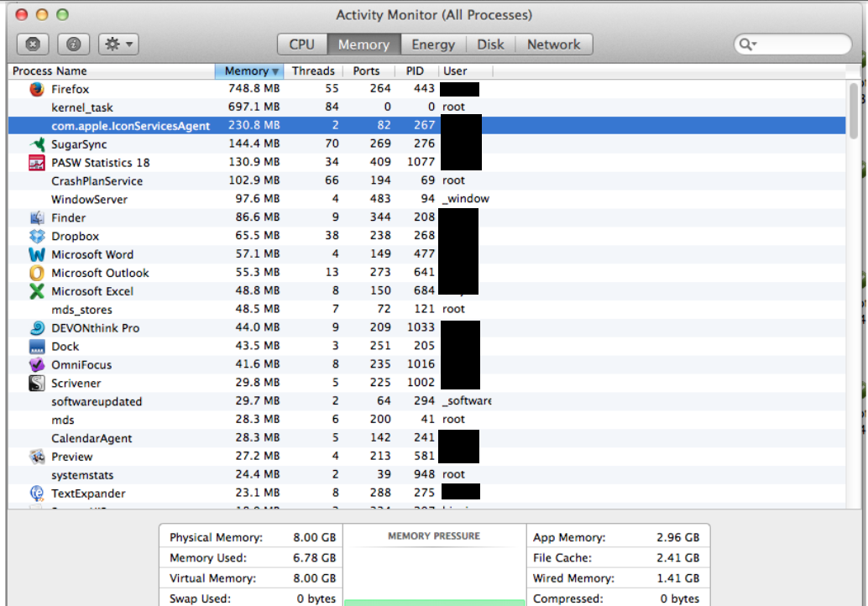The image size is (868, 606).
Task: Open the search magnifier options dropdown
Action: (748, 44)
